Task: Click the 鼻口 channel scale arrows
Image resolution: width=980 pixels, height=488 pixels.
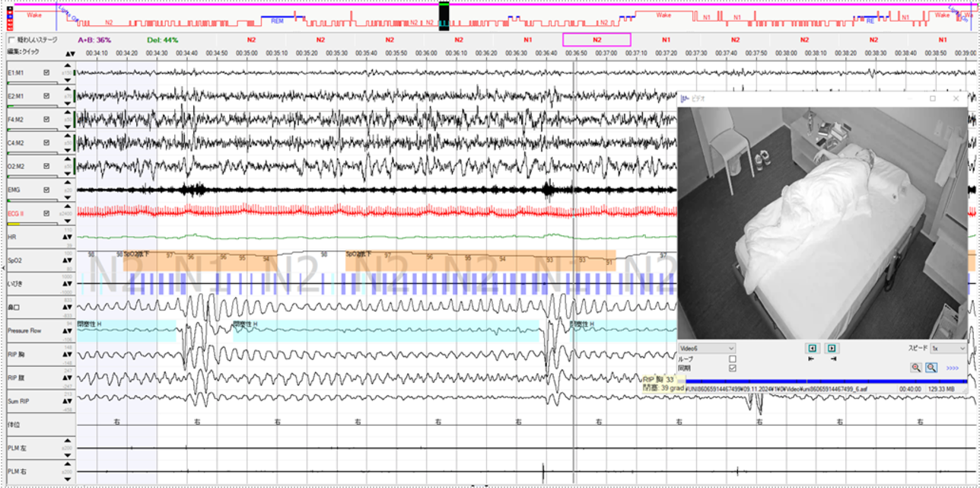Action: (67, 308)
